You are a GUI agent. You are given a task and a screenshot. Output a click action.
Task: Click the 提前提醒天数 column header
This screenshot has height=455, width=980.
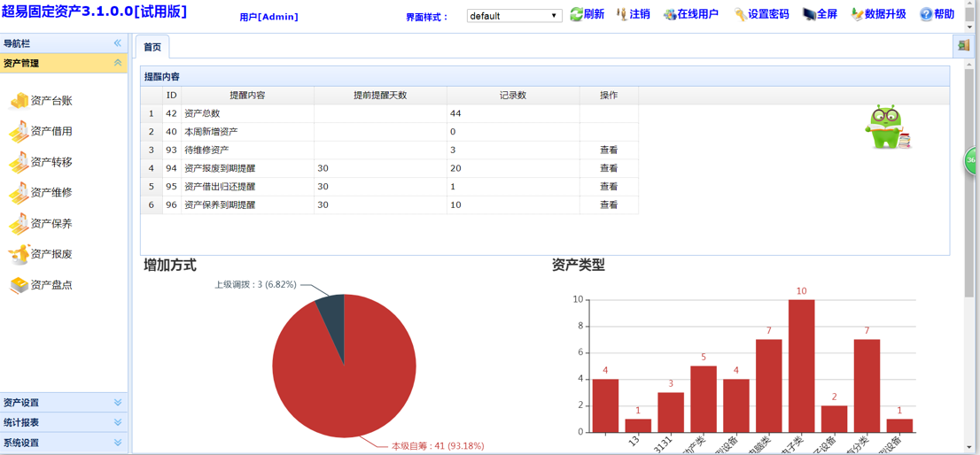click(x=380, y=96)
